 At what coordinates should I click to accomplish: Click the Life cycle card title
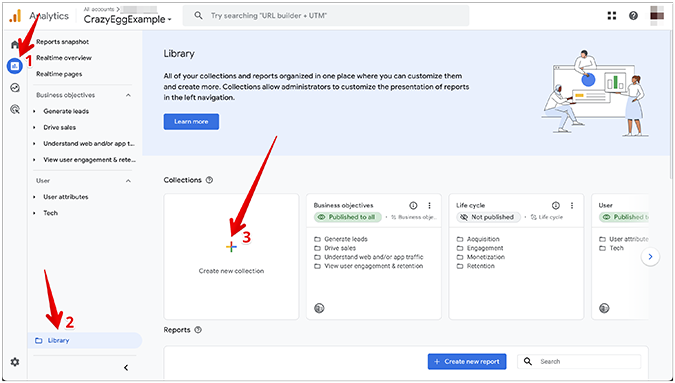point(470,206)
